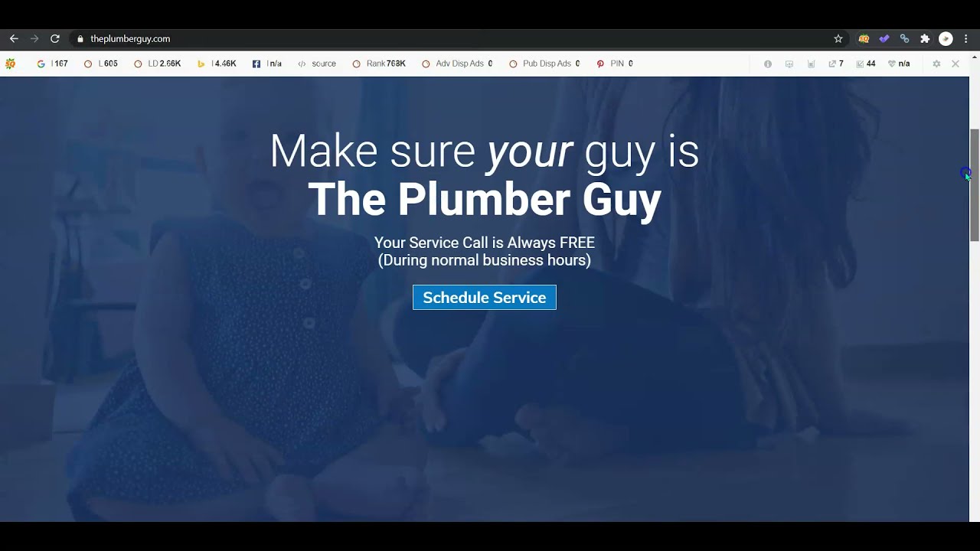Click the SEOquake logo on the SEO bar
This screenshot has width=980, height=551.
(x=10, y=64)
